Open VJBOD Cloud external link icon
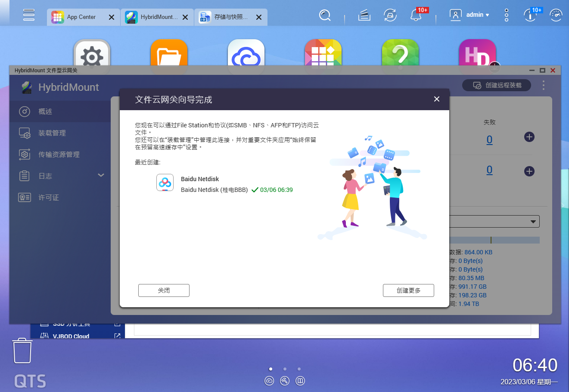 pyautogui.click(x=117, y=336)
